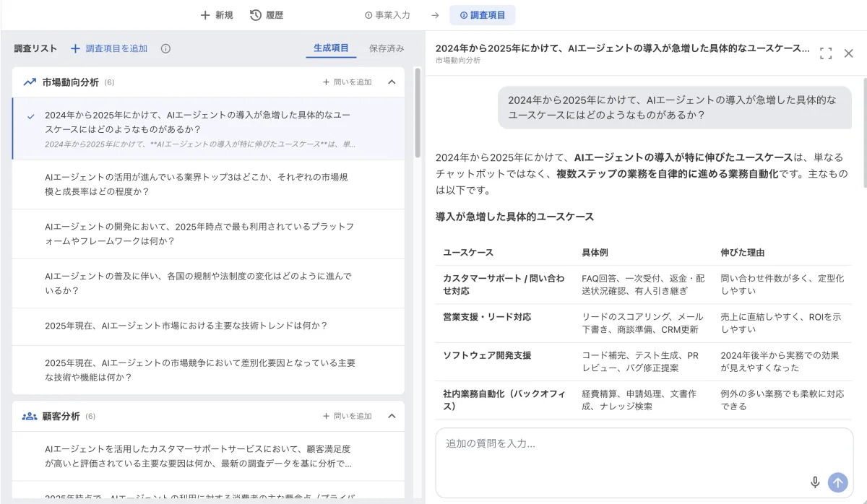
Task: Open the 履歴 history view
Action: (x=267, y=14)
